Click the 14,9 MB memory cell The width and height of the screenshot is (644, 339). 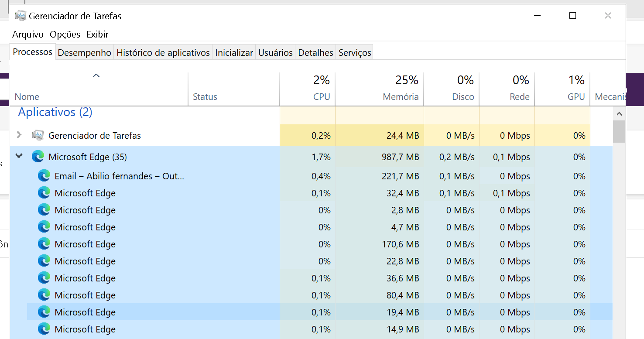click(380, 329)
